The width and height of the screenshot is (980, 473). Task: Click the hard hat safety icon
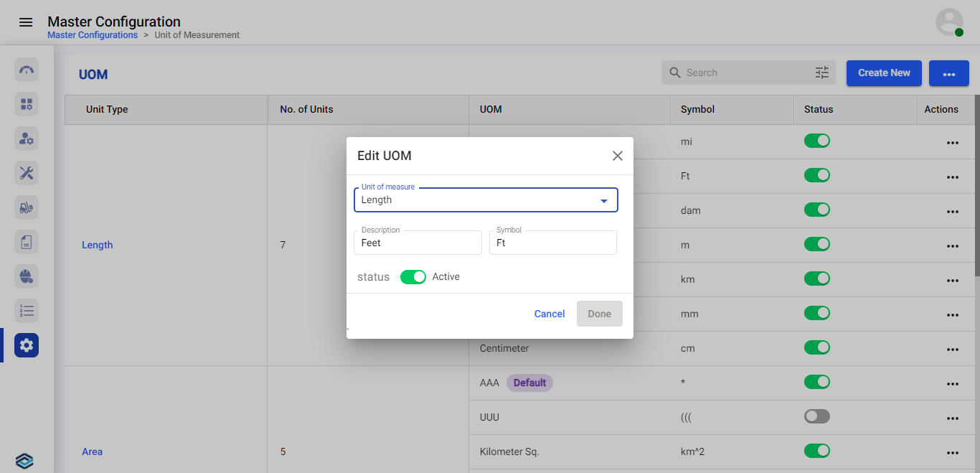pos(27,276)
